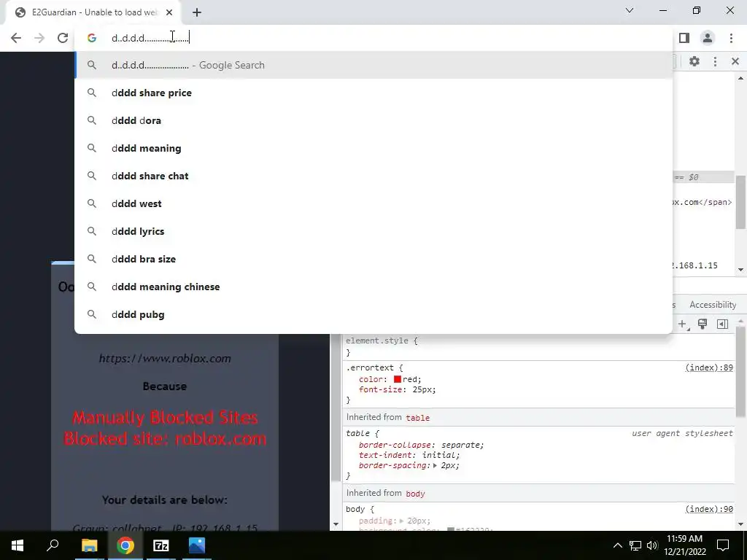Select the Google Search suggestion row
The width and height of the screenshot is (747, 560).
pyautogui.click(x=373, y=65)
